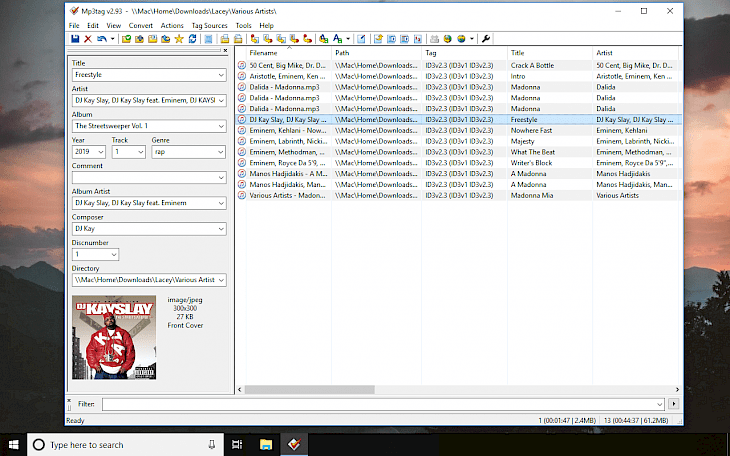Run Text file - Tag converter icon
730x456 pixels.
click(x=294, y=39)
